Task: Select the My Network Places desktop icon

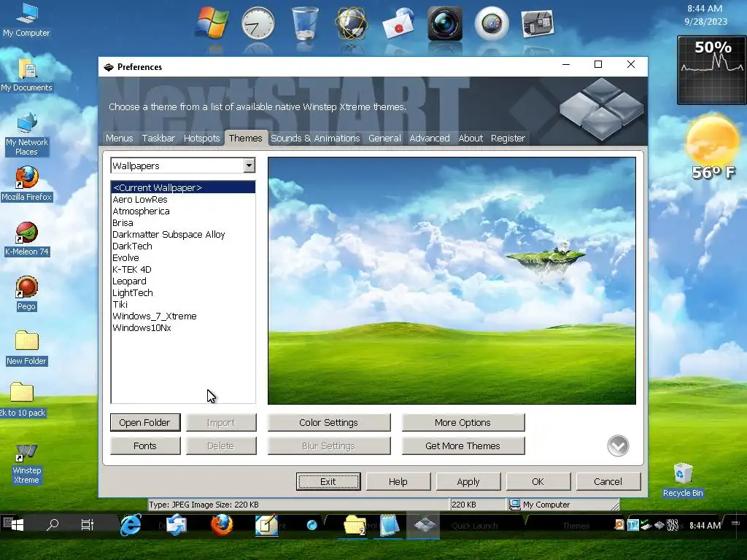Action: point(26,135)
